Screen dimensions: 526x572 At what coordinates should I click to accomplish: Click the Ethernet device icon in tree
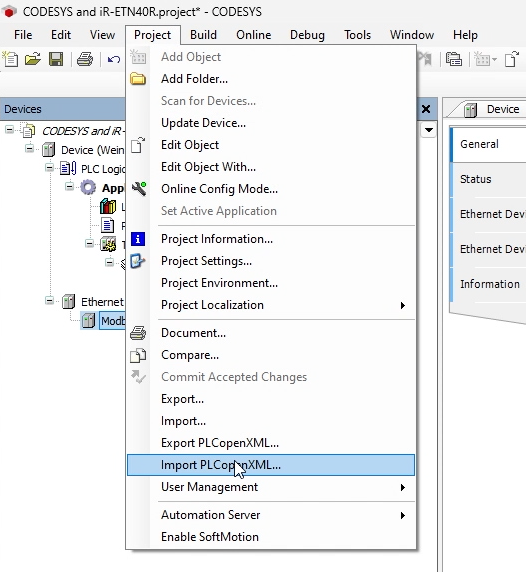click(x=68, y=301)
